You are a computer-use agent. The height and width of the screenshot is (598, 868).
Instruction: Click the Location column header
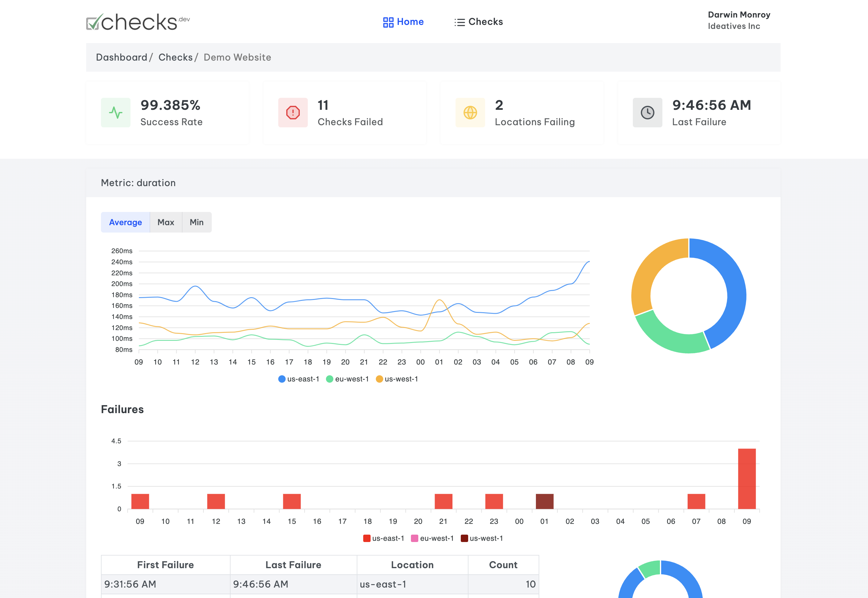pyautogui.click(x=412, y=565)
